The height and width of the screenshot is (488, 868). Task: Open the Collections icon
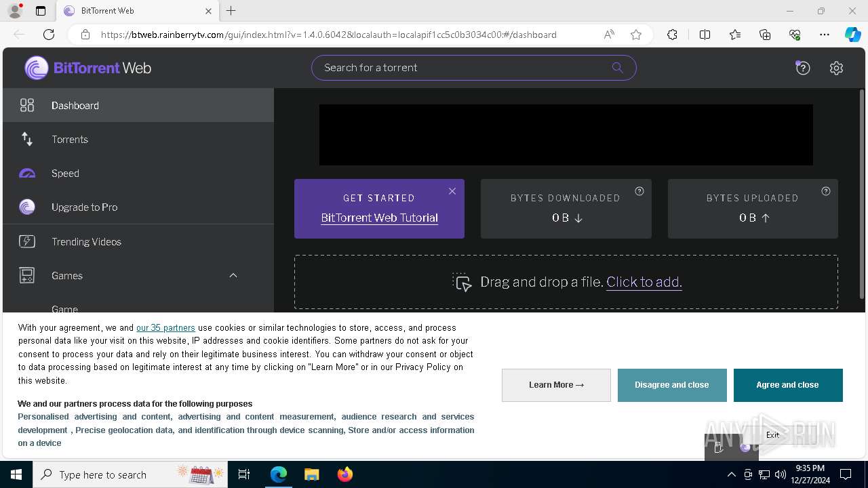click(x=765, y=35)
